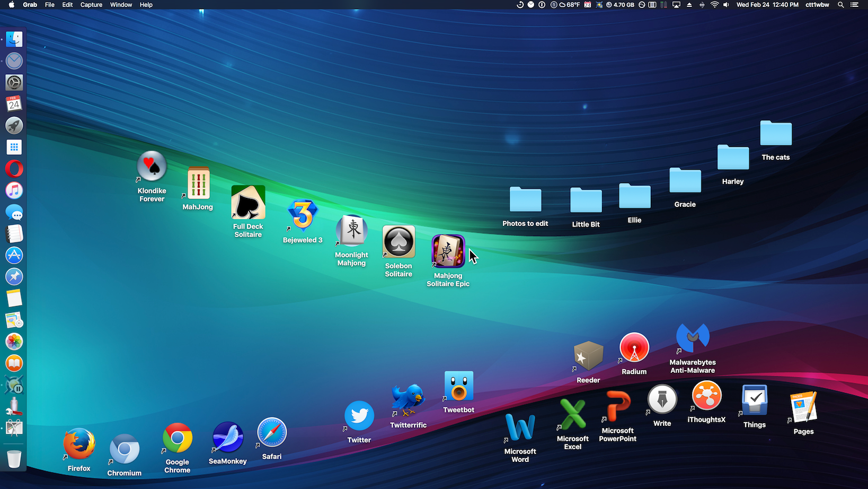
Task: Open iTunes music note in Dock
Action: (14, 190)
